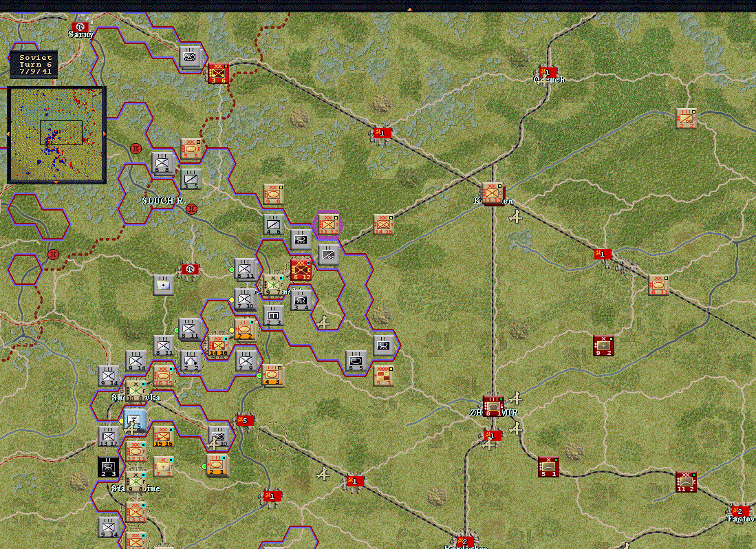Select German 10 infantry with airfield overlay
The image size is (756, 549).
click(x=219, y=436)
